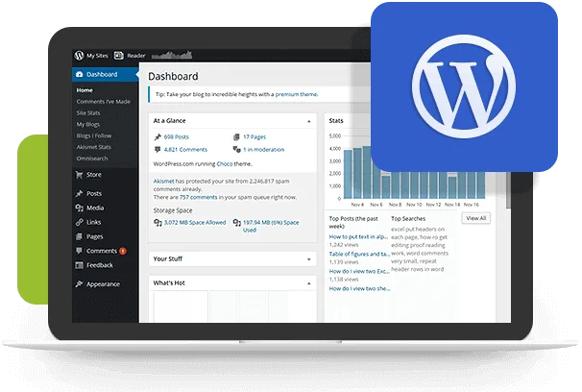Click the Media icon in sidebar
Image resolution: width=582 pixels, height=392 pixels.
(x=79, y=208)
